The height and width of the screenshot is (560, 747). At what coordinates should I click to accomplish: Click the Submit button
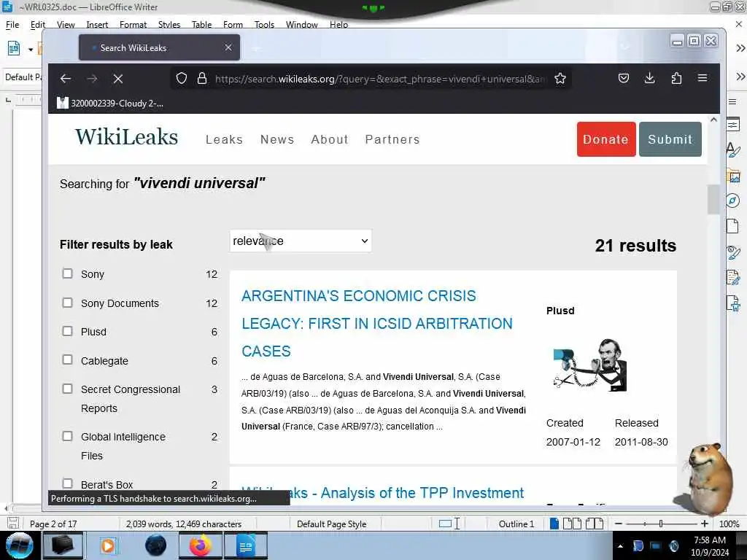(670, 139)
